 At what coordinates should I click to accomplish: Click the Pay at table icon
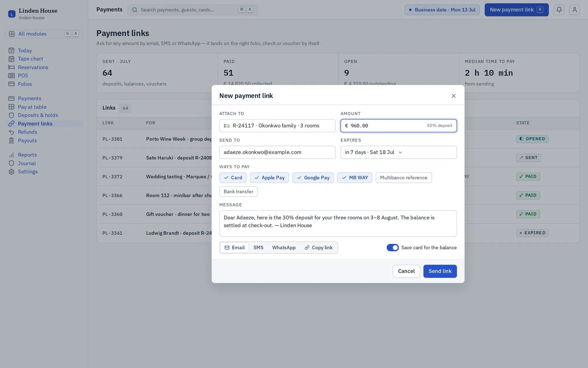[x=11, y=107]
